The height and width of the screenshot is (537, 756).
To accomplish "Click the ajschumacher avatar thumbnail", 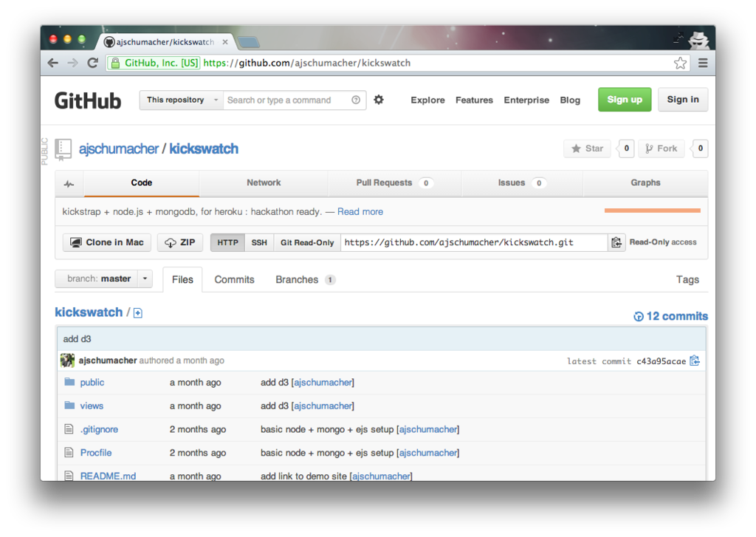I will [67, 360].
